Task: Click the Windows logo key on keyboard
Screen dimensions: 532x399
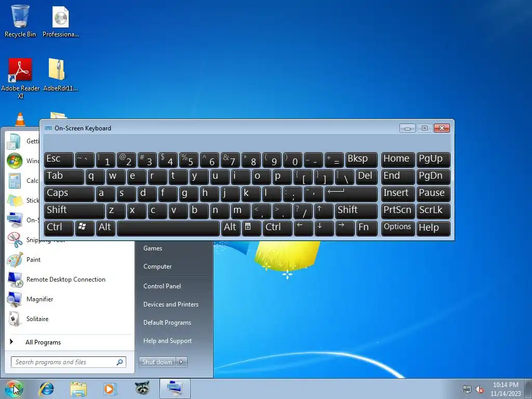Action: [85, 228]
